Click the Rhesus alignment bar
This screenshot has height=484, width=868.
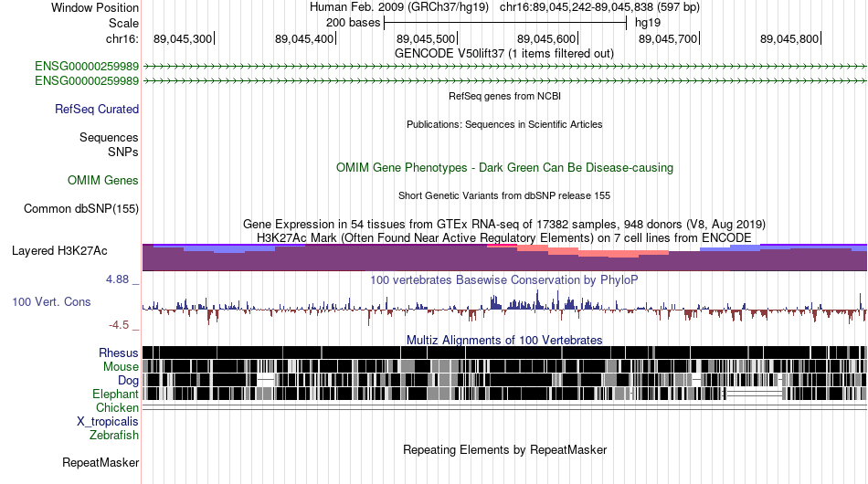(504, 352)
